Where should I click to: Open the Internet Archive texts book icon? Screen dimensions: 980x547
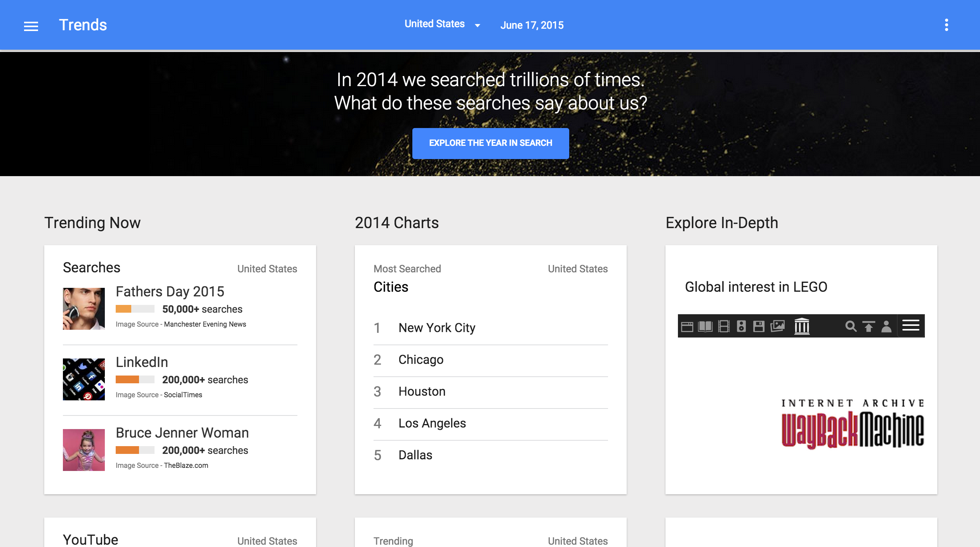pos(705,327)
